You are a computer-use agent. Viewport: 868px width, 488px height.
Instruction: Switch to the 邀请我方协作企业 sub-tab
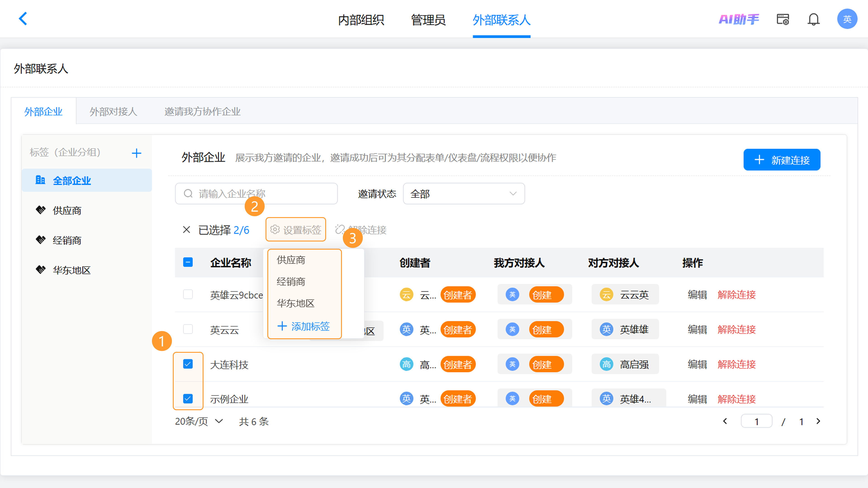point(202,111)
